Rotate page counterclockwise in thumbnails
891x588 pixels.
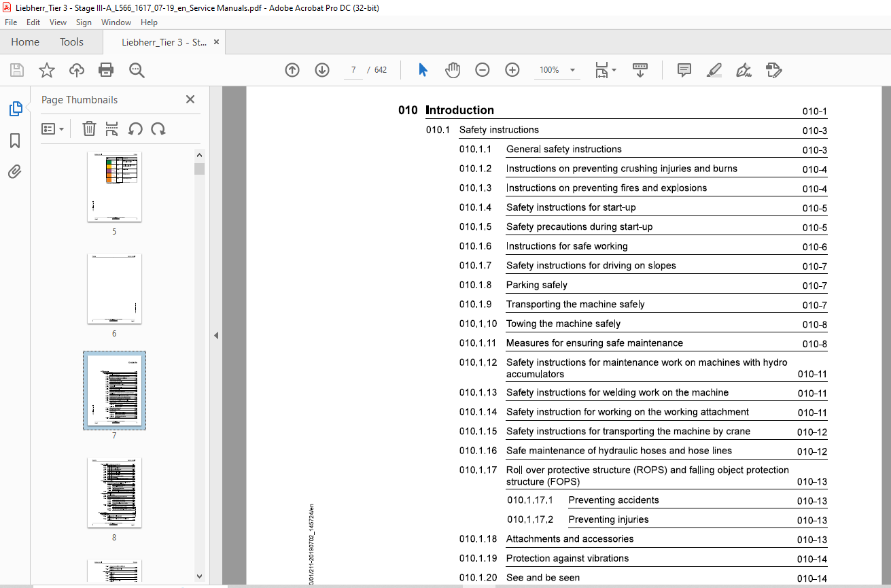(135, 128)
